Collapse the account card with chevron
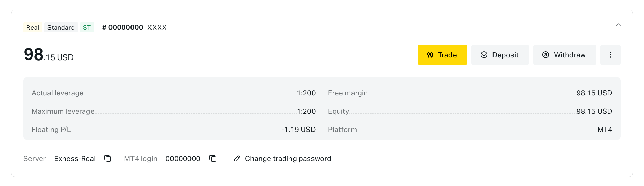Screen dimensions: 644x186 pos(618,25)
